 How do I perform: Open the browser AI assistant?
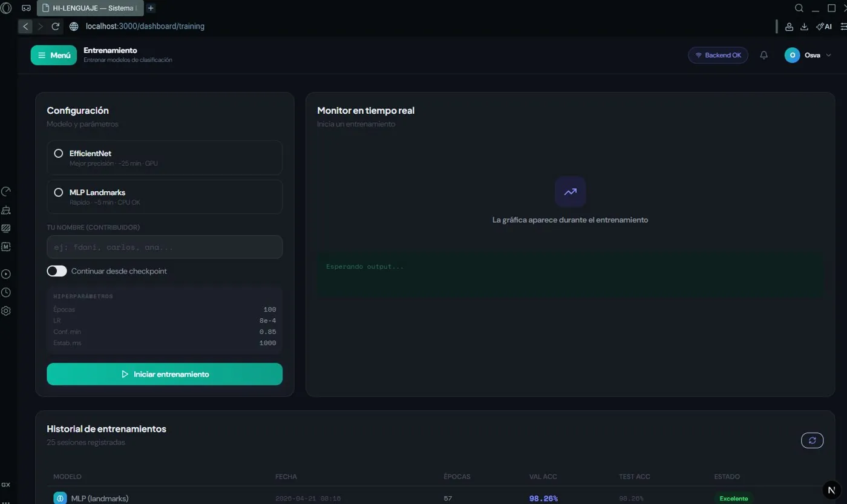823,27
